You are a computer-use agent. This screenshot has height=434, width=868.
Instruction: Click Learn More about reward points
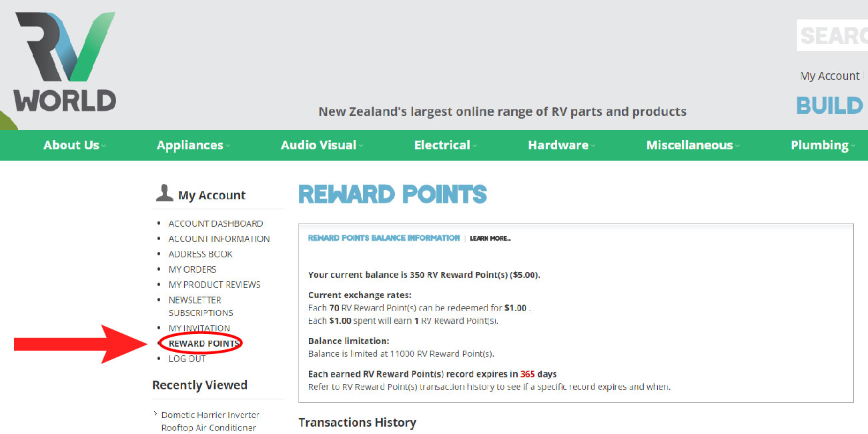[x=490, y=238]
